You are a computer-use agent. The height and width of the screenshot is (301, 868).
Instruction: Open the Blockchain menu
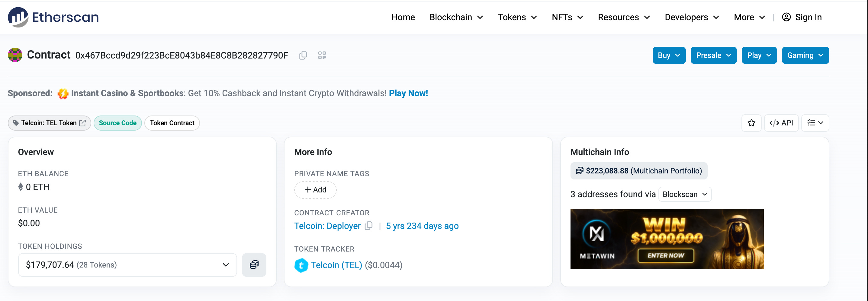click(x=456, y=17)
